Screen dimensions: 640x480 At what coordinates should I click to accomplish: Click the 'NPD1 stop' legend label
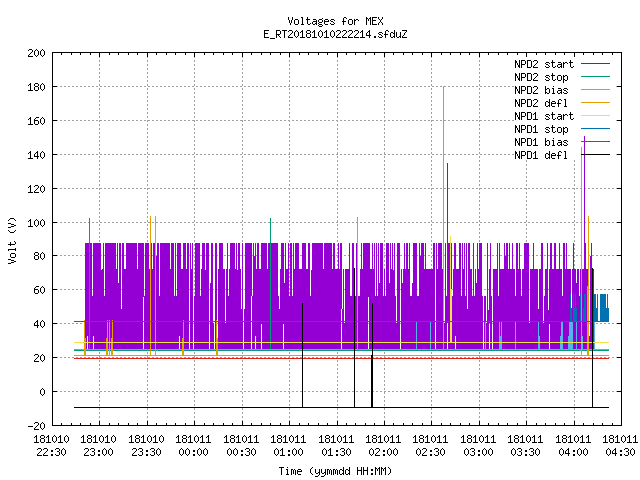(541, 129)
